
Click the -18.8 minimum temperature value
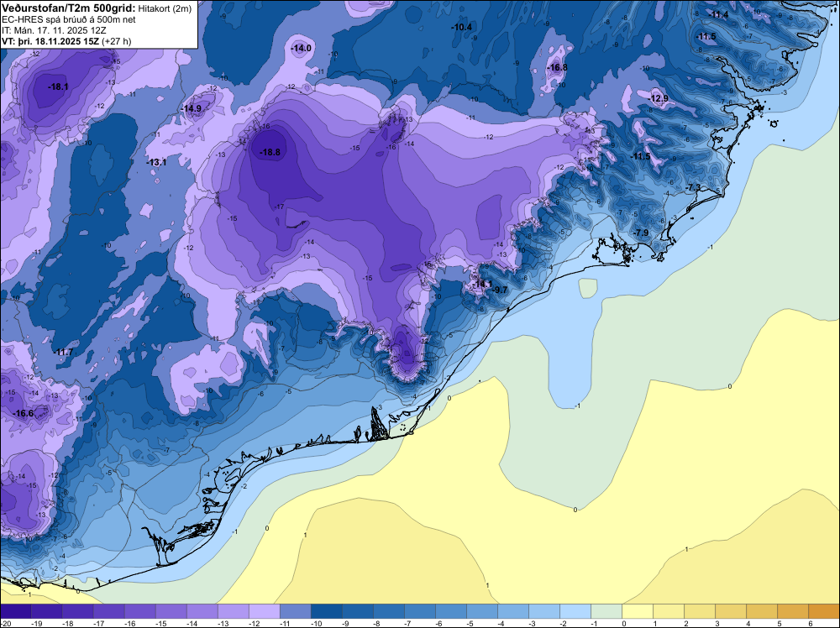[x=270, y=152]
